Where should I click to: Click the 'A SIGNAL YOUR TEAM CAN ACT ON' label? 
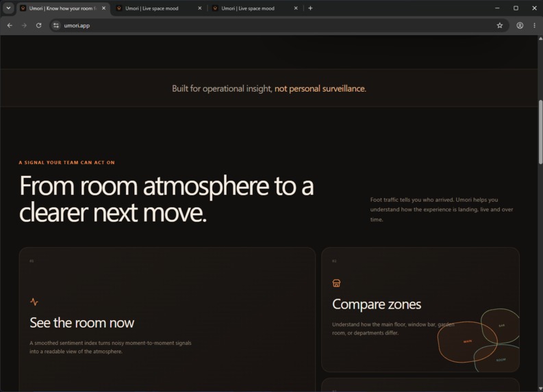[x=67, y=163]
